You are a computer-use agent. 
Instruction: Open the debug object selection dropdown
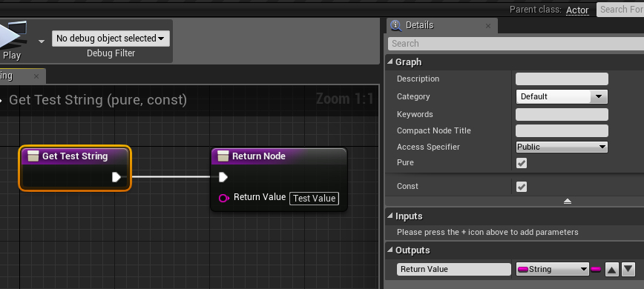pos(111,39)
